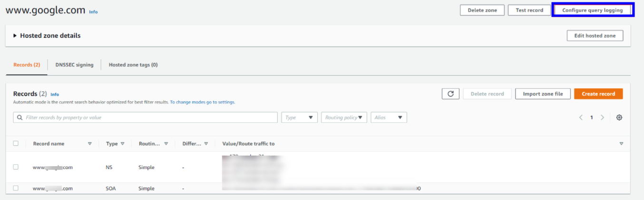Click the search magnifier icon

coord(20,117)
